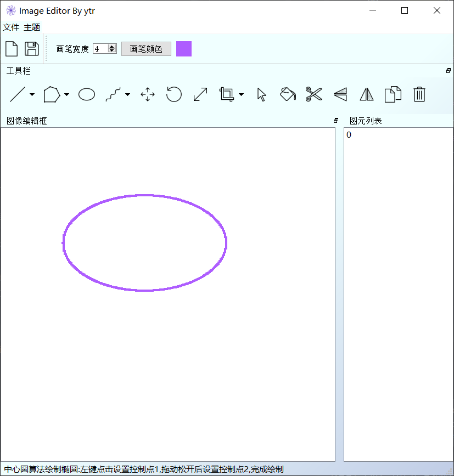Image resolution: width=454 pixels, height=476 pixels.
Task: Close the Image Editor window
Action: point(437,10)
